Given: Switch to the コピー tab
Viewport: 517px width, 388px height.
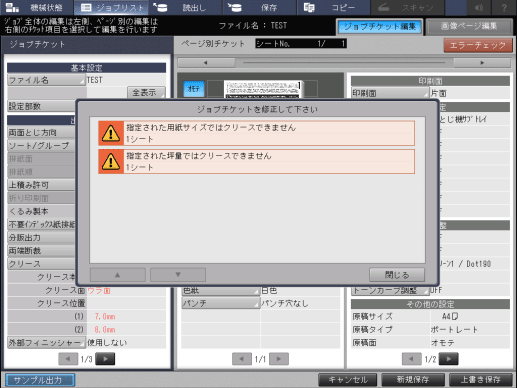Looking at the screenshot, I should pos(333,7).
